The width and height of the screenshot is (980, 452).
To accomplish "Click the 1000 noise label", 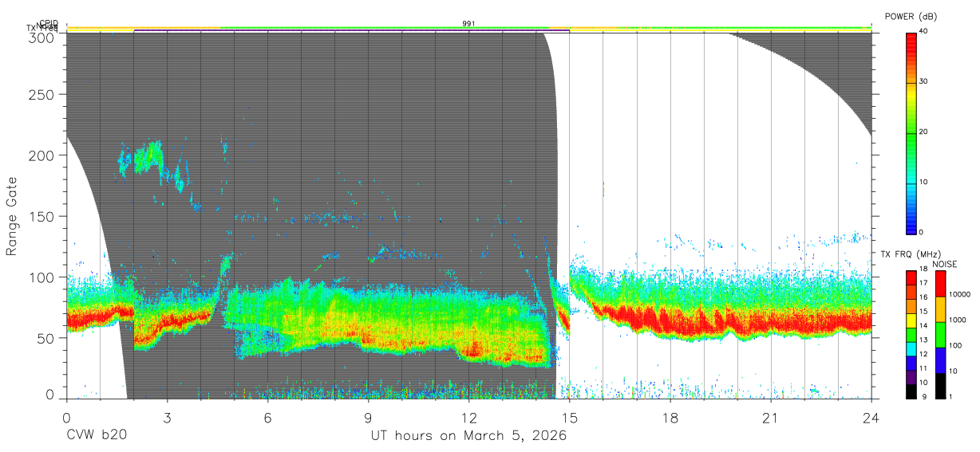I will [958, 320].
